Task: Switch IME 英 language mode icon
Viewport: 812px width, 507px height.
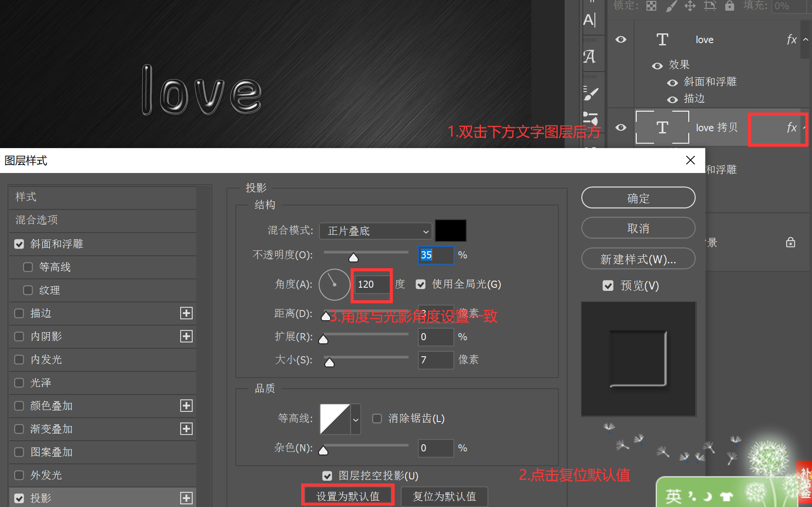Action: 673,496
